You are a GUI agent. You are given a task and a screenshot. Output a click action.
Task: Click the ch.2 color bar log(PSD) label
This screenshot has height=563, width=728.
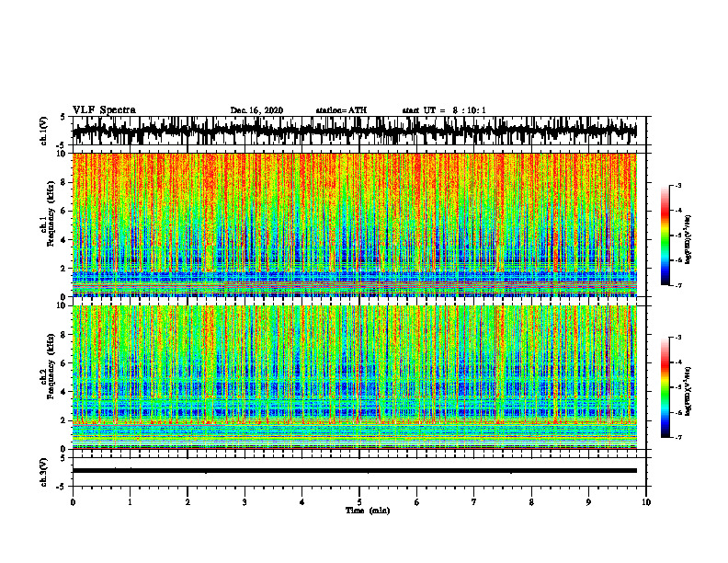(688, 390)
